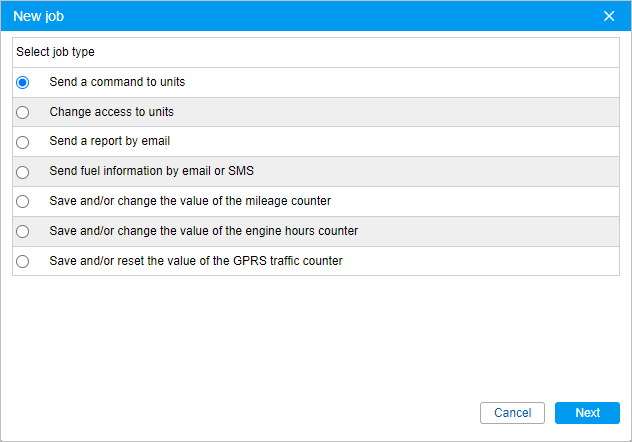Click the GPRS traffic counter option label

coord(196,261)
